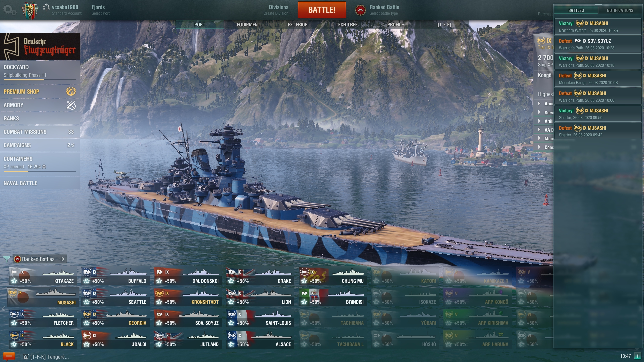
Task: Click the Dockyard shipbuilding progress bar
Action: pos(40,80)
